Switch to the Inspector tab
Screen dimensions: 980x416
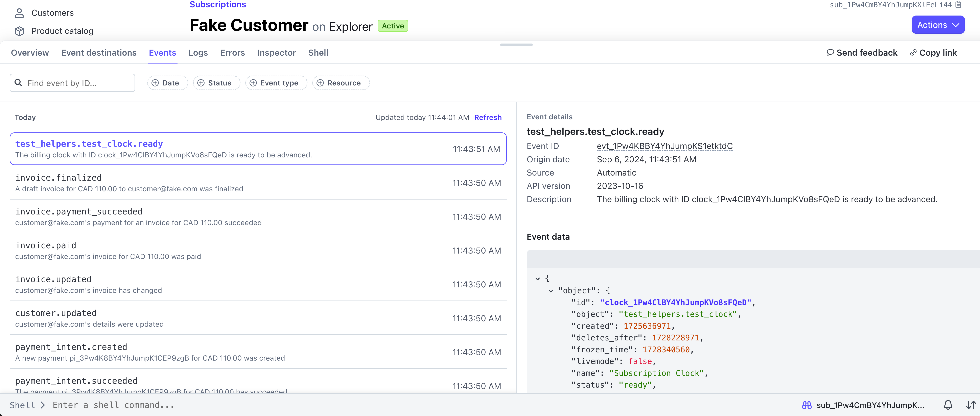click(276, 53)
